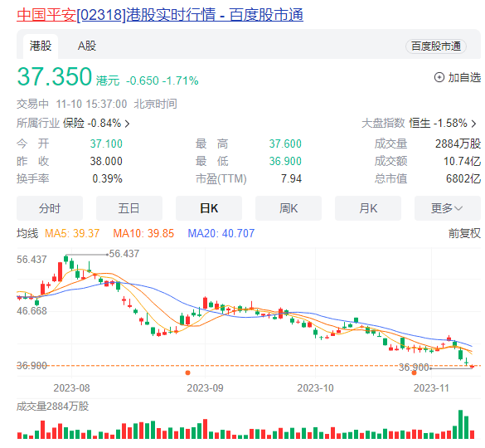Click the MA5: 39.37 indicator label
The height and width of the screenshot is (448, 485).
click(72, 233)
